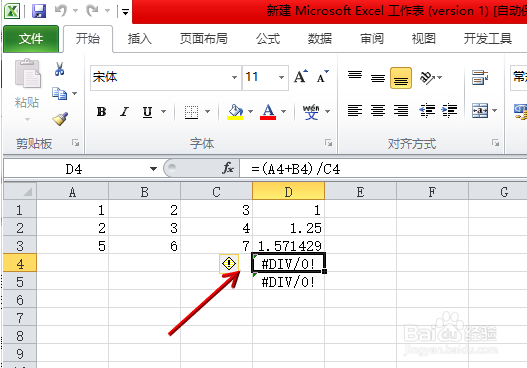Click the Excel application logo icon

(x=12, y=11)
